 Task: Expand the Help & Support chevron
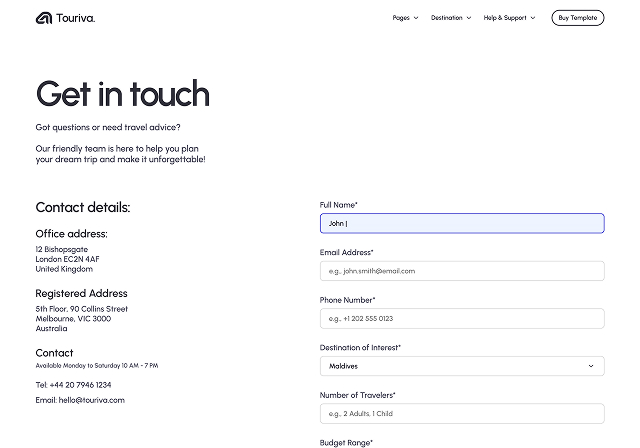tap(533, 18)
